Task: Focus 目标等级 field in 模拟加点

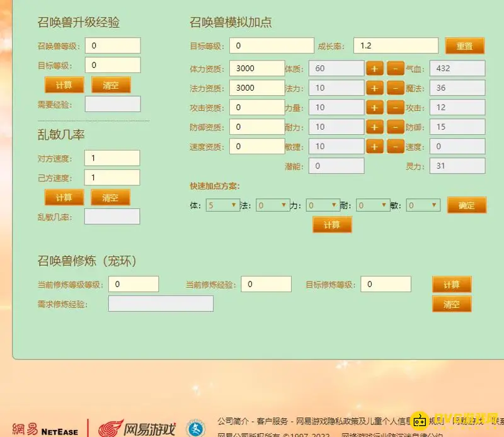Action: tap(272, 45)
